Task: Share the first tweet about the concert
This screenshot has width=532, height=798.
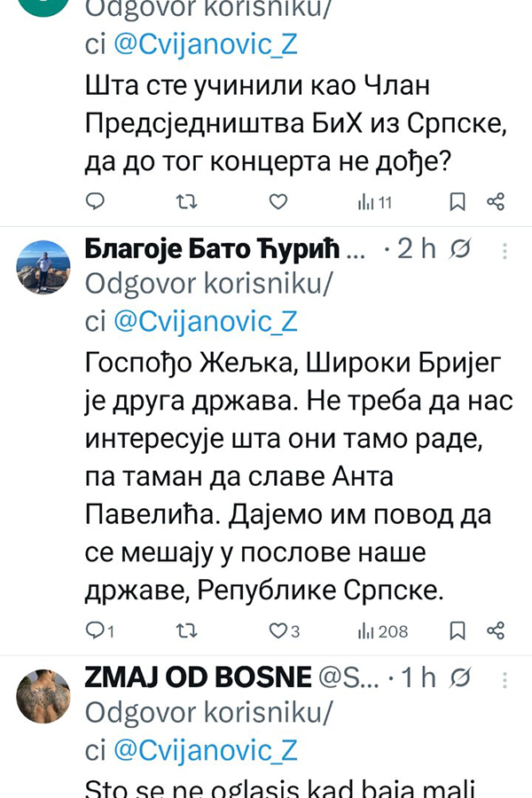Action: (497, 202)
